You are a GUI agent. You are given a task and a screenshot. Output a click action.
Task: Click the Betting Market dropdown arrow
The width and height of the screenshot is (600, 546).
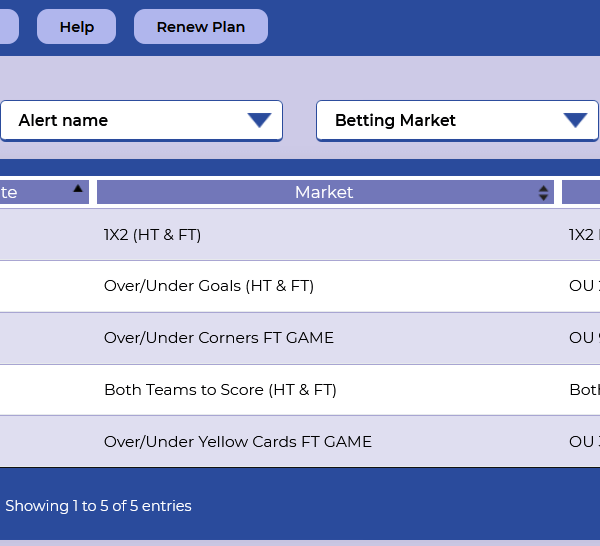pyautogui.click(x=575, y=120)
